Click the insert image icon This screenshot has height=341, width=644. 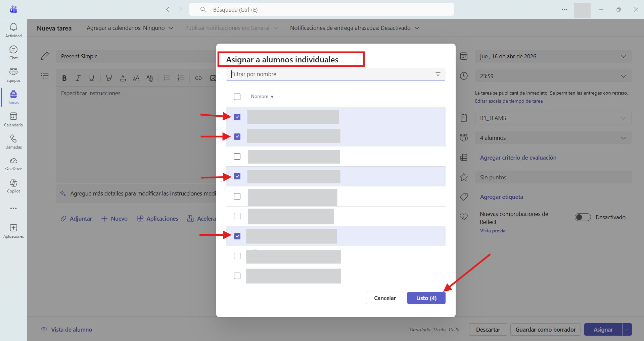213,78
